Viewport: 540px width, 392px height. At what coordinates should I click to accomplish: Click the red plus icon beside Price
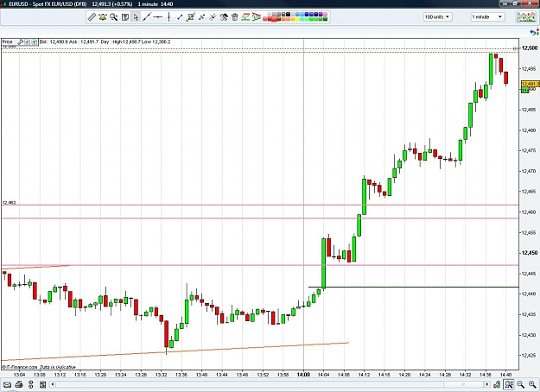(x=27, y=42)
